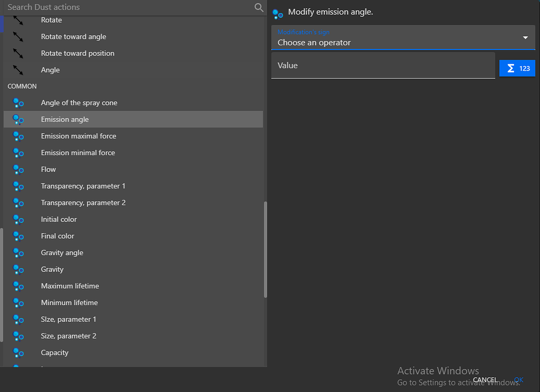Click particle icon next to Capacity
The image size is (540, 392).
coord(18,353)
